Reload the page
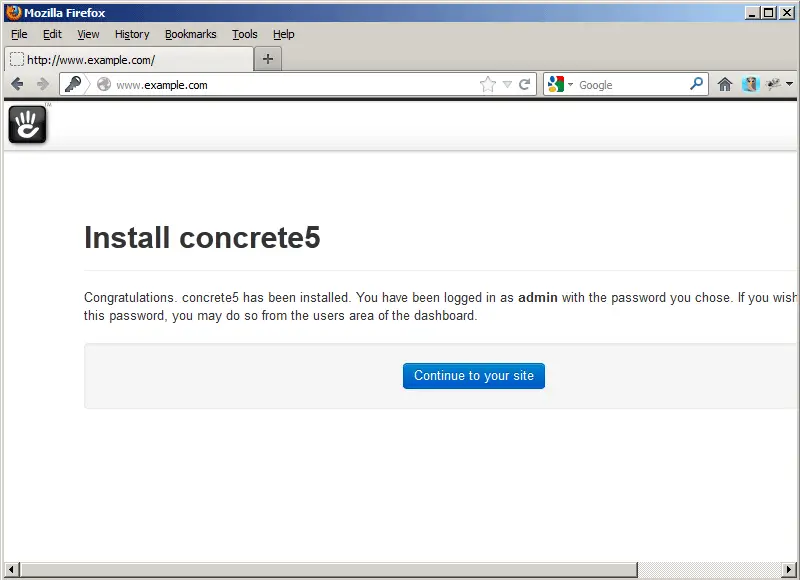 click(x=524, y=84)
